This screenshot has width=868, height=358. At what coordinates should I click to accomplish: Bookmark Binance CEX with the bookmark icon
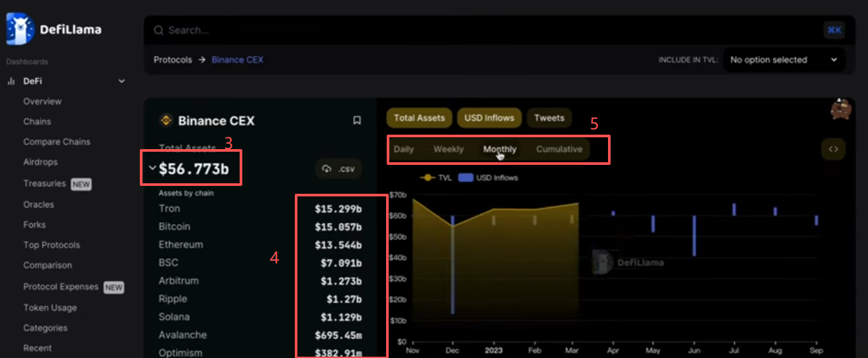tap(357, 120)
